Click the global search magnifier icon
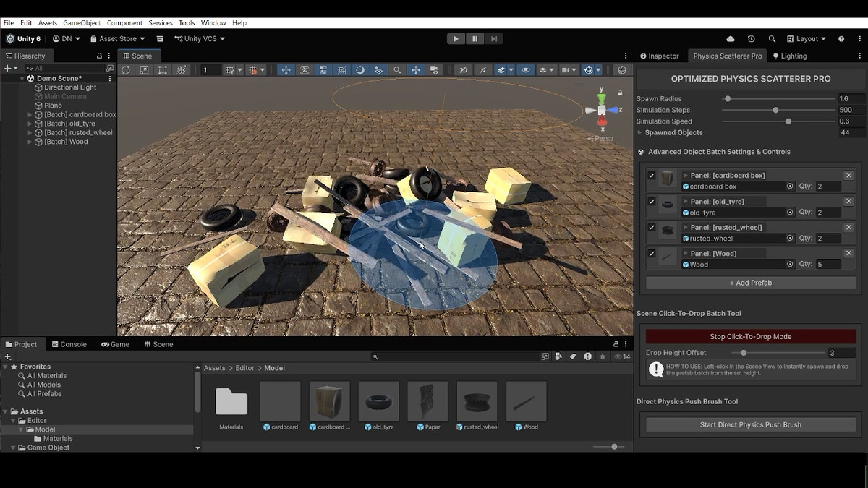Screen dimensions: 868x488 (x=772, y=39)
